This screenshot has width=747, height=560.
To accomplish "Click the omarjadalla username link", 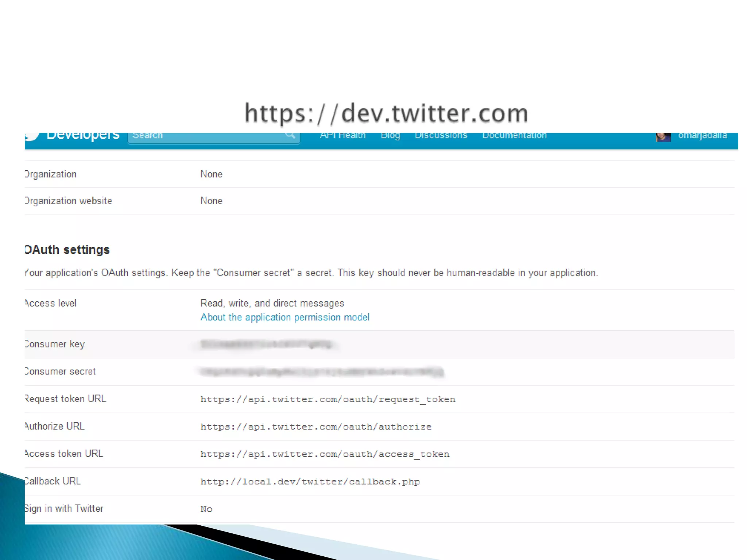I will coord(702,136).
